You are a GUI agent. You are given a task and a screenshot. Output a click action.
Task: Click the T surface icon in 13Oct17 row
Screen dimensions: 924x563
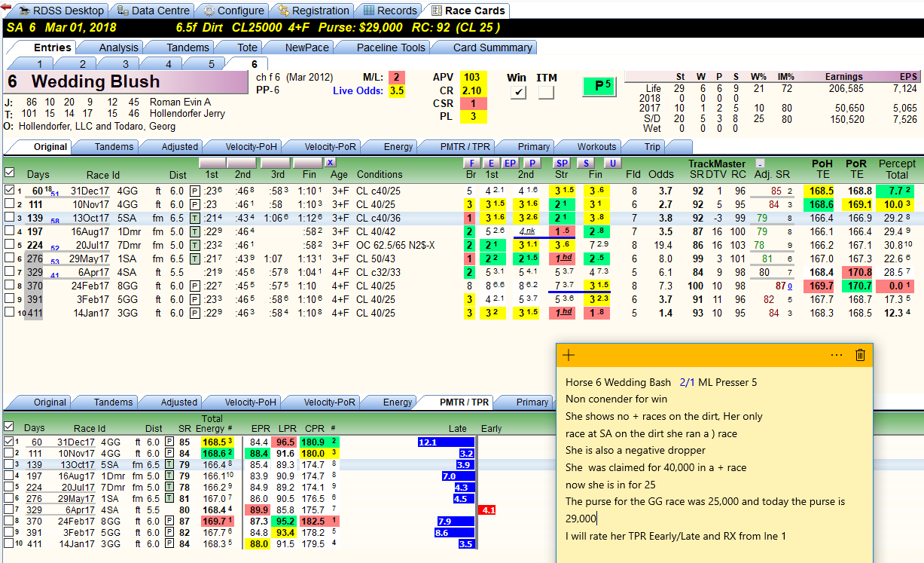pos(195,218)
